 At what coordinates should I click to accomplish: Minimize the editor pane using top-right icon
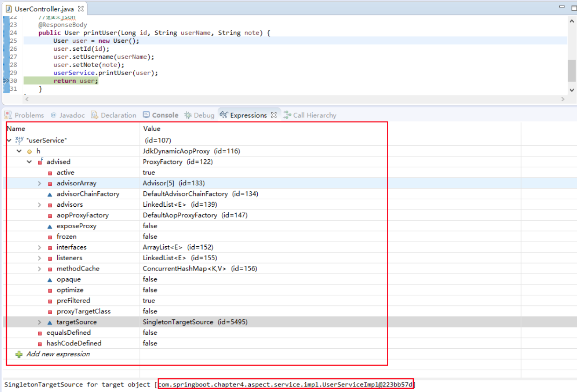click(x=562, y=7)
